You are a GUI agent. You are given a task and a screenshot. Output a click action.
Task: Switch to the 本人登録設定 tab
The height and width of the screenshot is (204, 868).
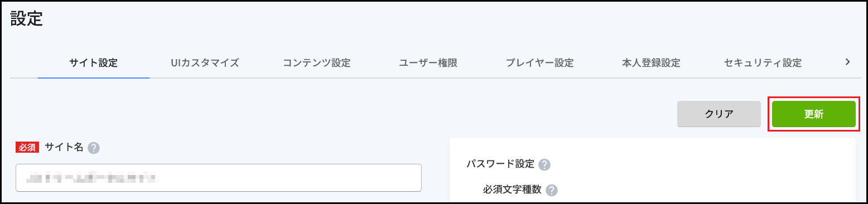click(651, 63)
